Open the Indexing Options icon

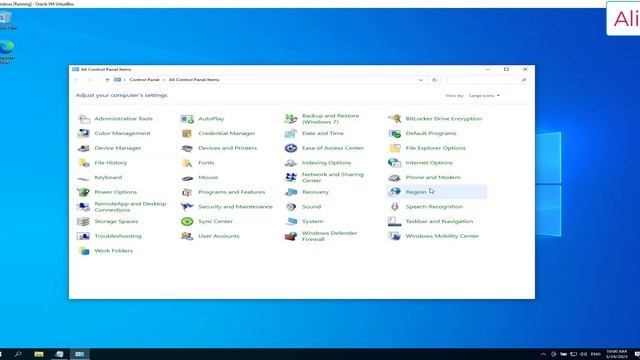(x=291, y=163)
